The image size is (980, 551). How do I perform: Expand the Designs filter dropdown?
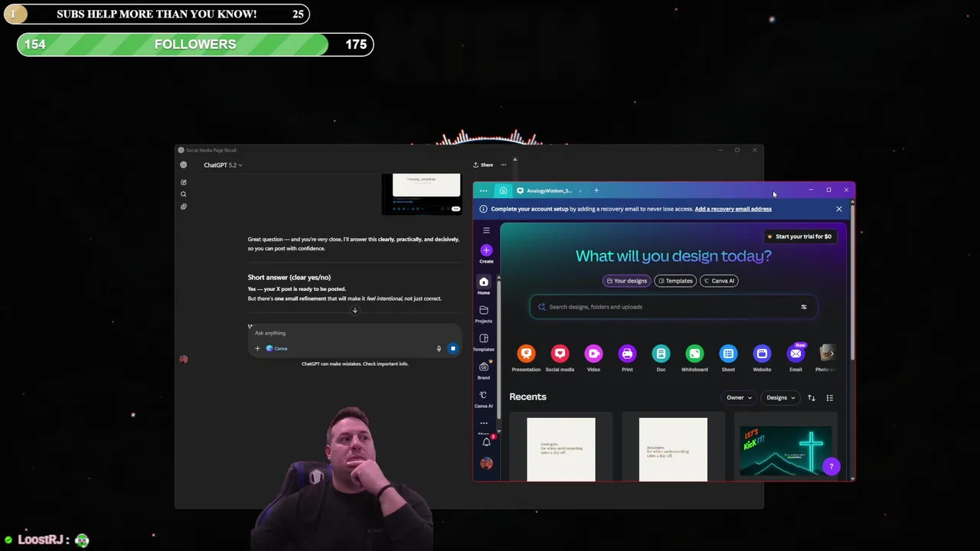[x=781, y=398]
